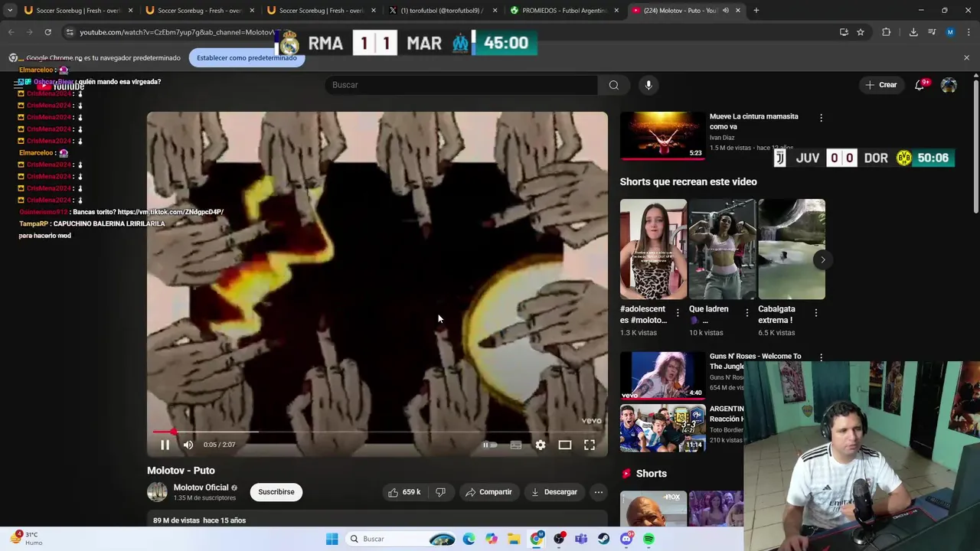Open options for #adolescent short
This screenshot has height=551, width=980.
pyautogui.click(x=678, y=312)
